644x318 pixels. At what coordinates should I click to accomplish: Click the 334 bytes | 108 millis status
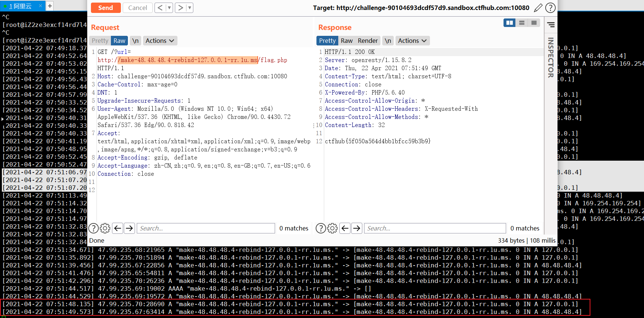click(526, 240)
